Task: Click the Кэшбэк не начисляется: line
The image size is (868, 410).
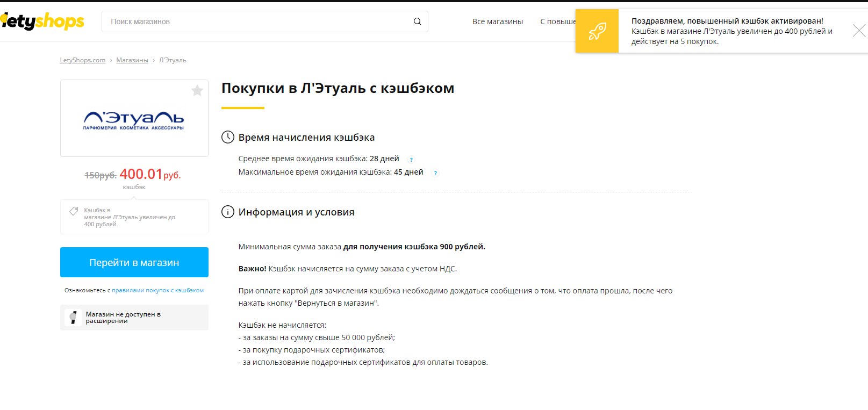Action: 282,325
